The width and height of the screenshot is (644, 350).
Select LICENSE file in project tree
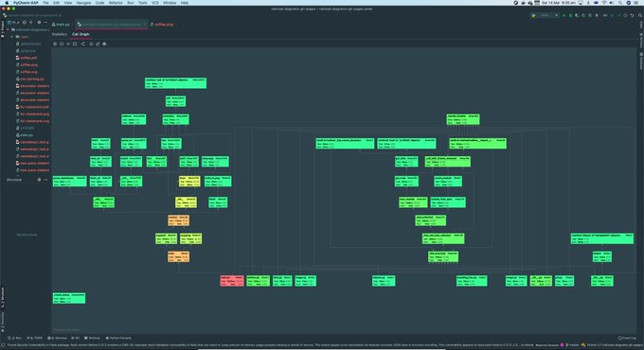pos(25,128)
